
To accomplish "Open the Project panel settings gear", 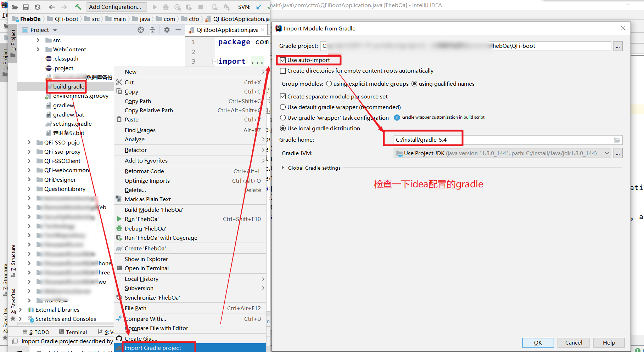I will pyautogui.click(x=166, y=30).
